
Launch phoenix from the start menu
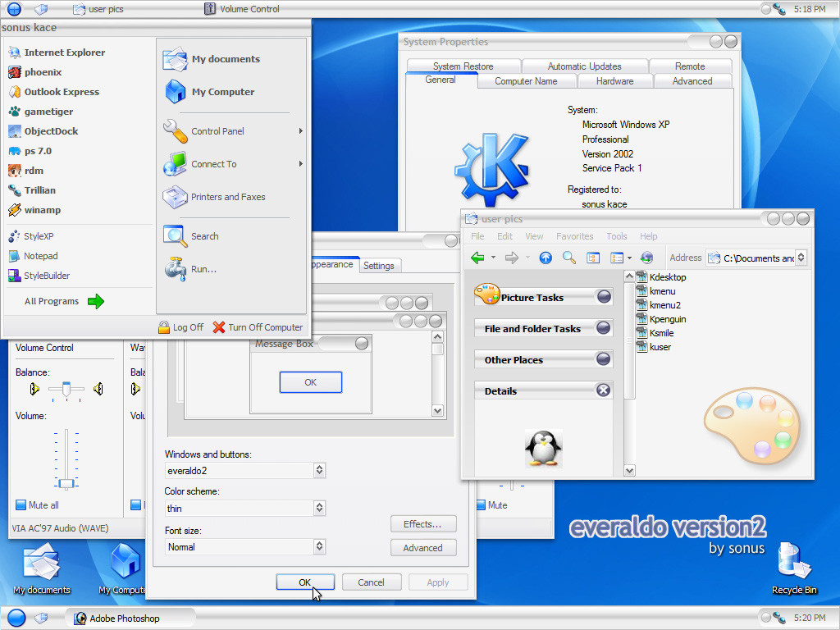[35, 72]
